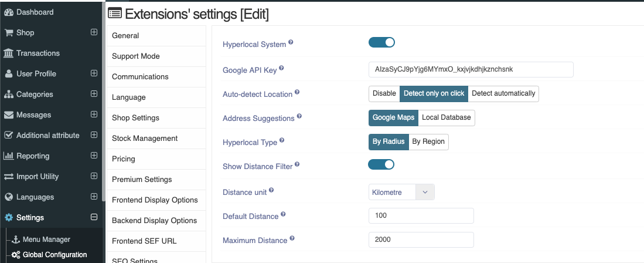This screenshot has height=263, width=644.
Task: Select Detect automatically option
Action: [x=503, y=93]
